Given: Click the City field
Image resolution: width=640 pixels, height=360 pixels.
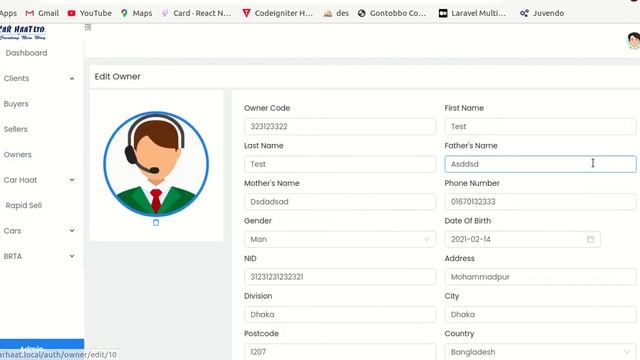Looking at the screenshot, I should (540, 314).
